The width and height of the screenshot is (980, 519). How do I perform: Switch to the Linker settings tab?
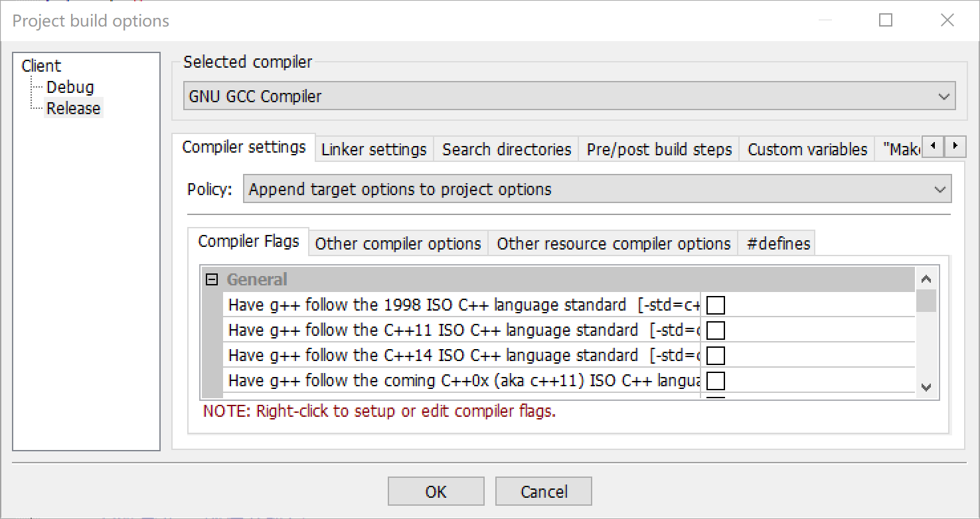coord(373,149)
